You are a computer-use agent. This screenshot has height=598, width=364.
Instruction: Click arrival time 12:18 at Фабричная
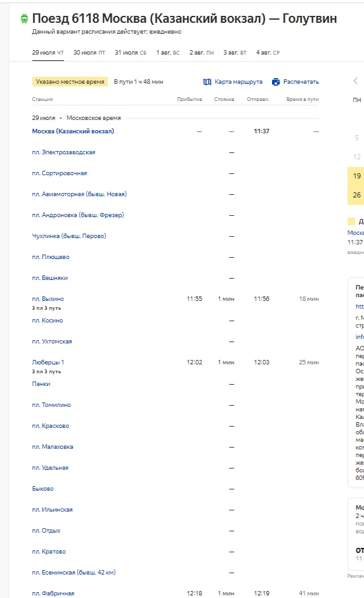click(x=195, y=594)
